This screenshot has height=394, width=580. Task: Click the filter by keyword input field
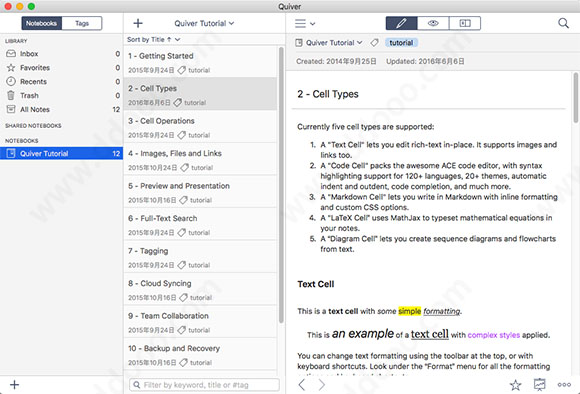tap(205, 385)
